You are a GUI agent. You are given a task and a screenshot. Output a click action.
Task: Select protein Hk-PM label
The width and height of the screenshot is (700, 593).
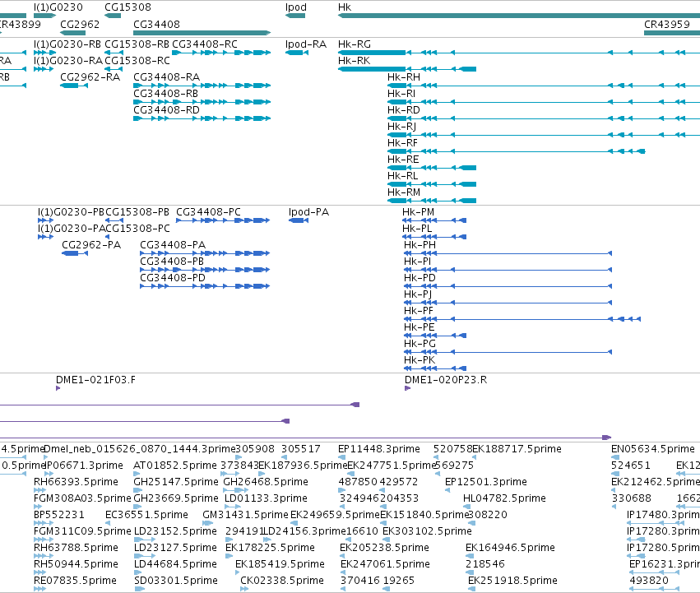coord(419,212)
